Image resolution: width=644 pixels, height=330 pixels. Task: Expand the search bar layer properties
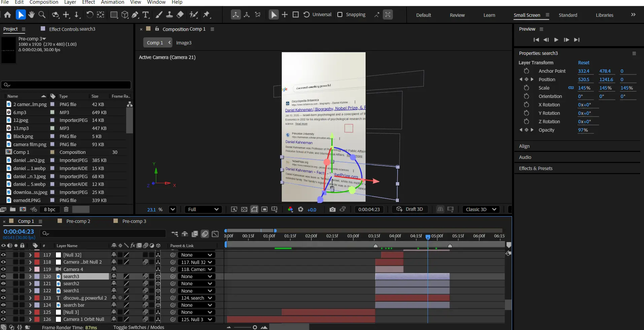[x=30, y=305]
